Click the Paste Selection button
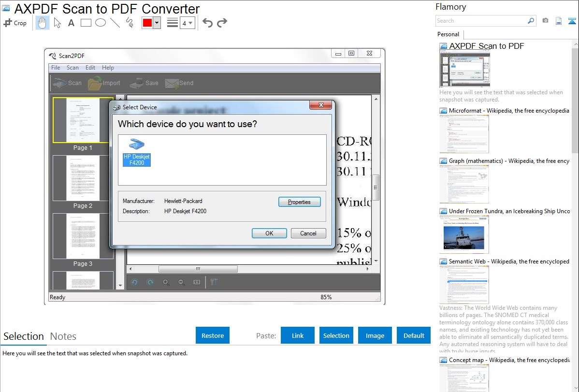 (x=336, y=335)
